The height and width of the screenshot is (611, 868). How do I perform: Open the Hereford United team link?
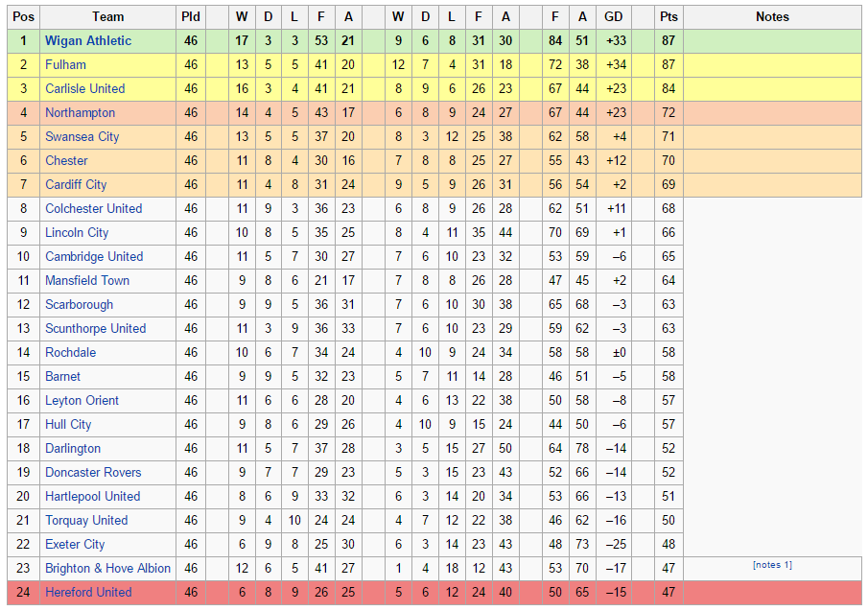tap(88, 592)
